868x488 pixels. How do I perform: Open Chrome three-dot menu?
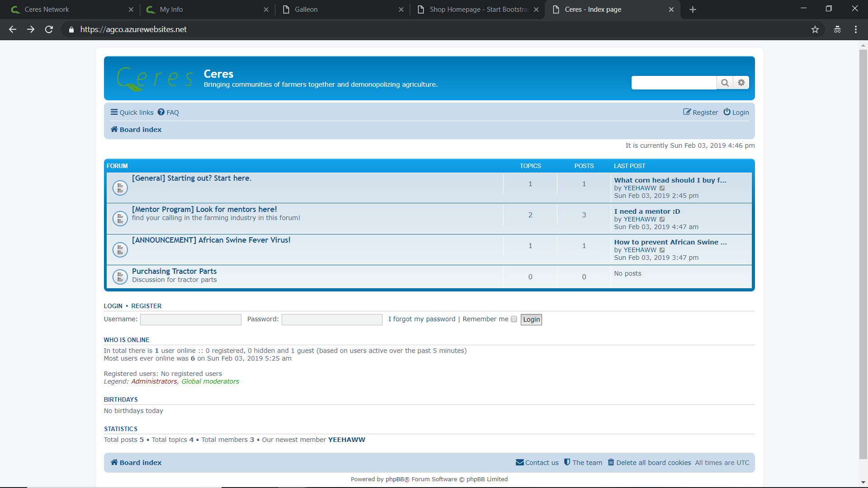855,29
